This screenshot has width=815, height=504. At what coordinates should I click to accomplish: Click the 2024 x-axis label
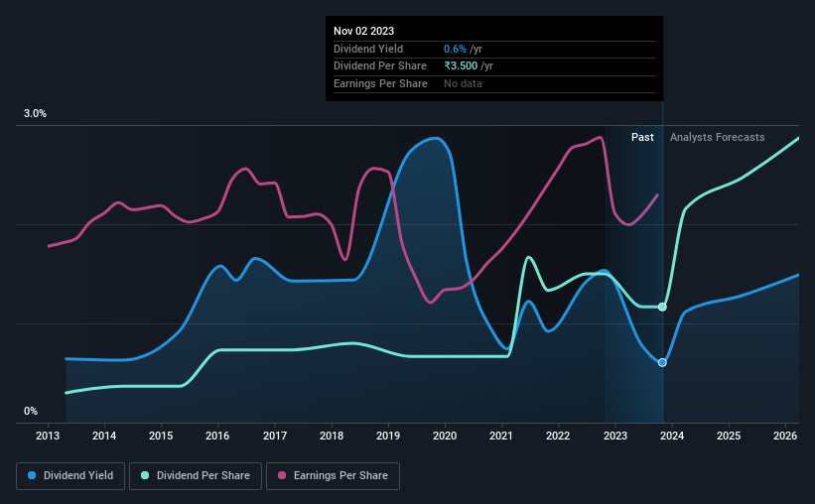671,436
